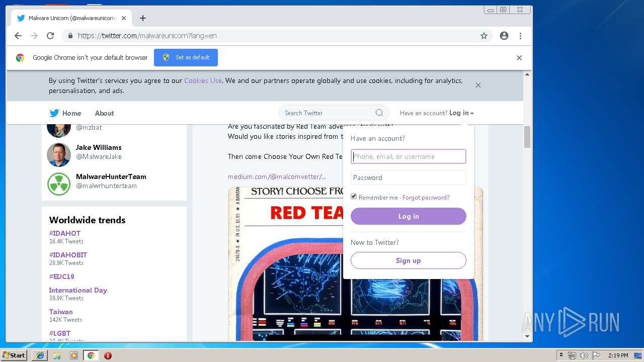Image resolution: width=644 pixels, height=362 pixels.
Task: Open Jake Williams' profile avatar
Action: tap(59, 155)
